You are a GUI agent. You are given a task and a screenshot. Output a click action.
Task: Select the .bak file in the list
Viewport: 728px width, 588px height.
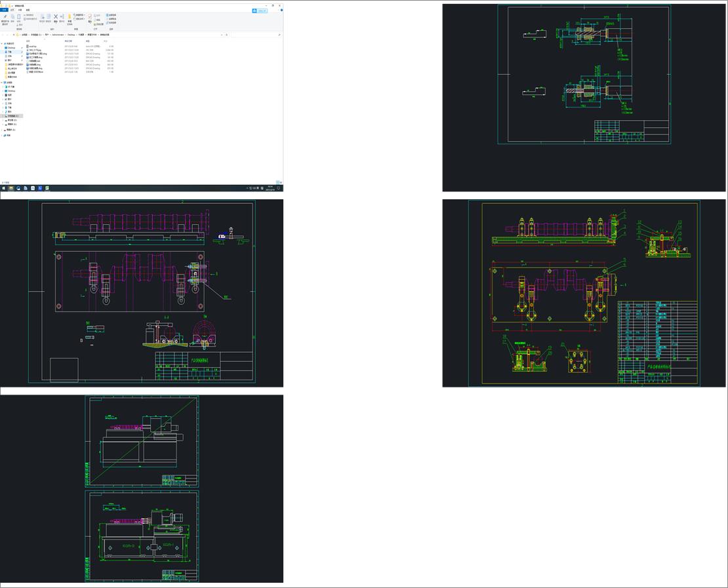[x=34, y=61]
